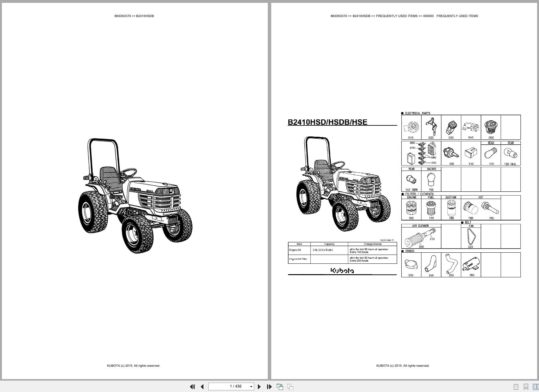Jump to the last page
The image size is (539, 392).
269,387
